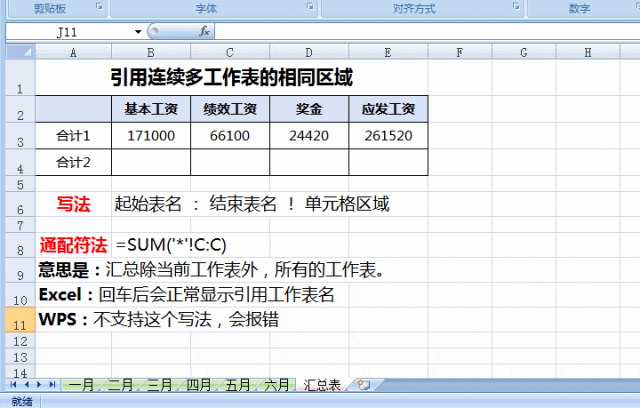The height and width of the screenshot is (408, 640).
Task: Click the red 通配符法 cell
Action: point(73,245)
